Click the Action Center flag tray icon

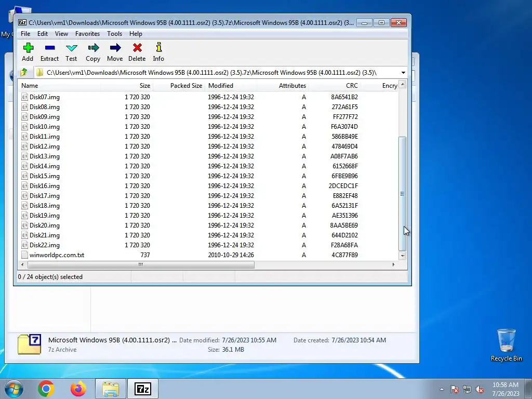point(455,389)
